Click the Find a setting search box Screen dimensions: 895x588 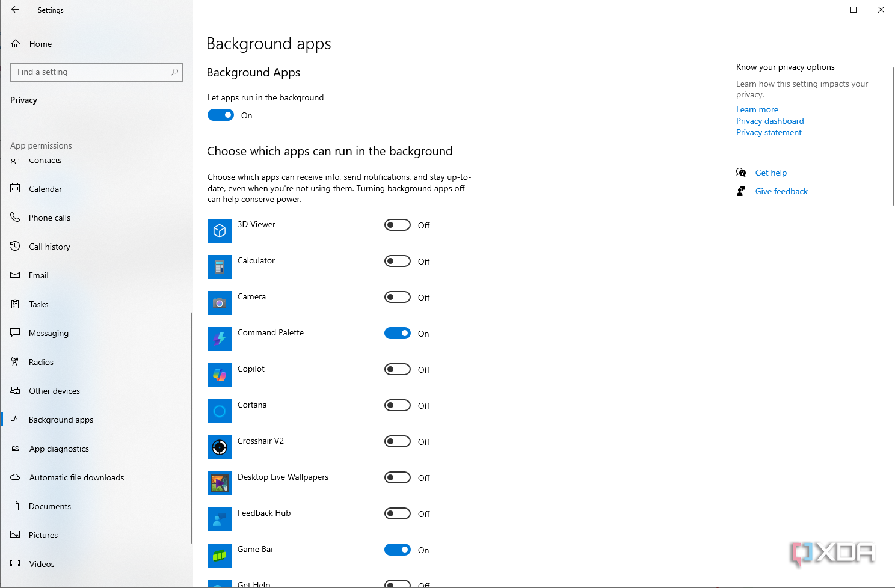[x=97, y=72]
